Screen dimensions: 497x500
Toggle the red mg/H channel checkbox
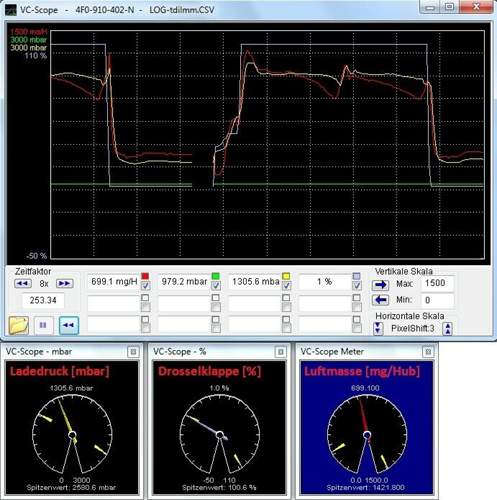click(145, 286)
